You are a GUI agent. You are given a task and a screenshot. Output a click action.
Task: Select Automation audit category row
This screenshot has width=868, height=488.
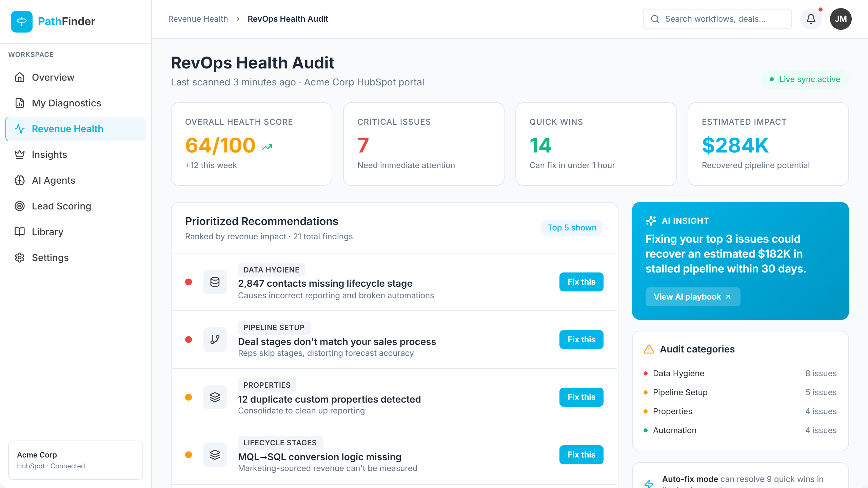pyautogui.click(x=740, y=430)
